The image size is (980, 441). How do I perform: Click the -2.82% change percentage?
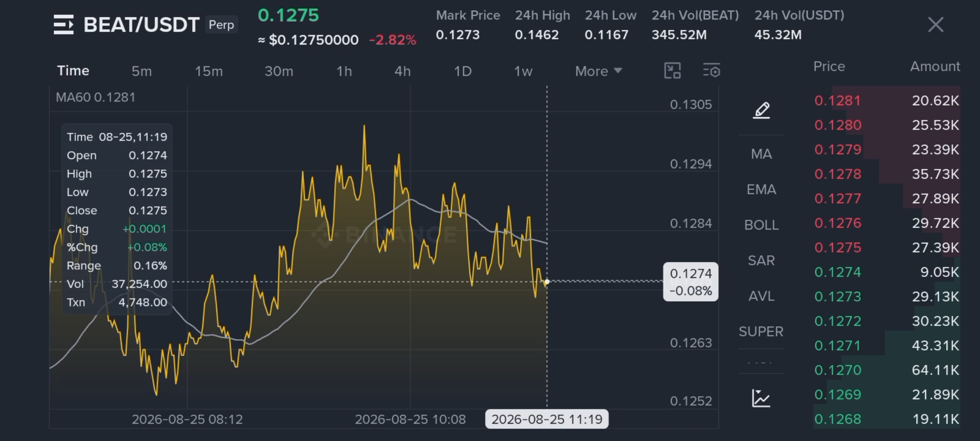click(x=392, y=40)
